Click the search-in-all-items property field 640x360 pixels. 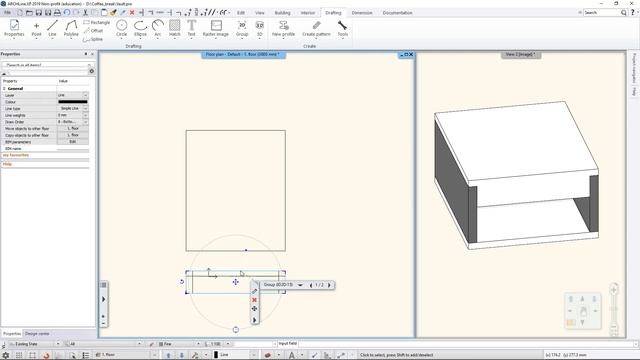point(46,65)
